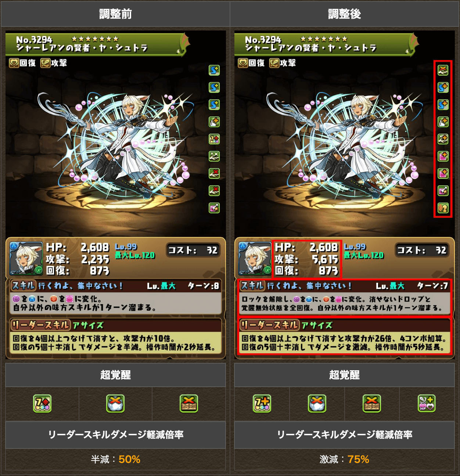Click the bind-recovery sparkle awakening in 調整前 column

tap(214, 156)
